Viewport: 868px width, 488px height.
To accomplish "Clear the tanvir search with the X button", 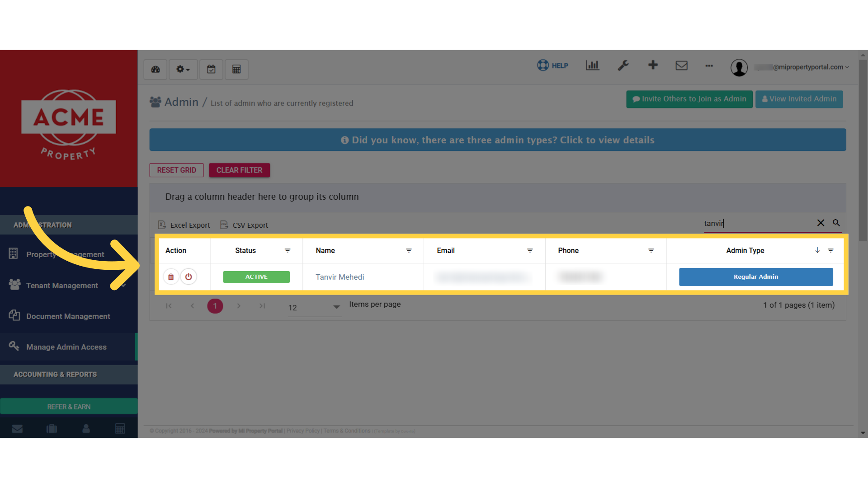I will click(x=821, y=223).
